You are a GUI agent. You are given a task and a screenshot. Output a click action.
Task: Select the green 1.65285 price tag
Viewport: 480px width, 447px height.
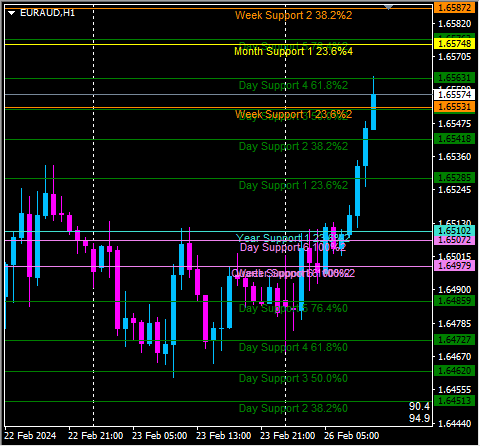(455, 178)
